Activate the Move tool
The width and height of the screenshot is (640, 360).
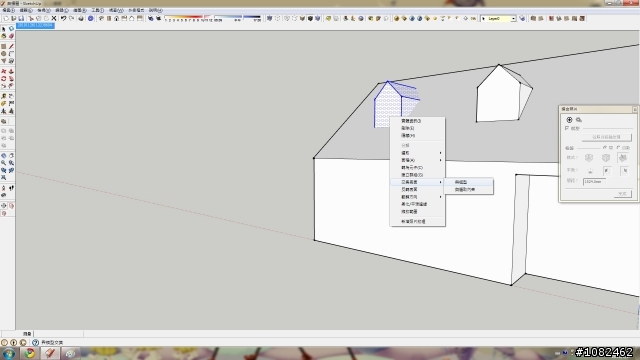coord(4,71)
